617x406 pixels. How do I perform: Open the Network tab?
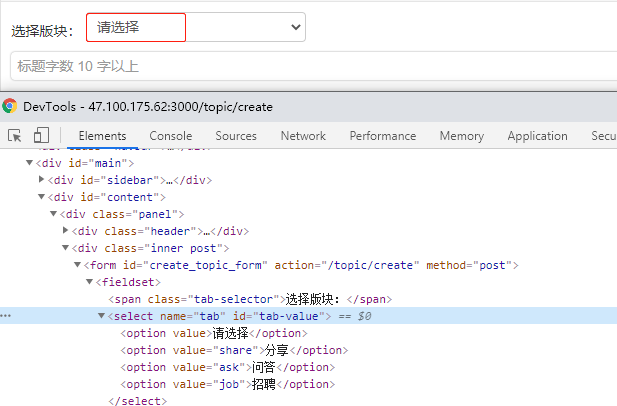303,136
